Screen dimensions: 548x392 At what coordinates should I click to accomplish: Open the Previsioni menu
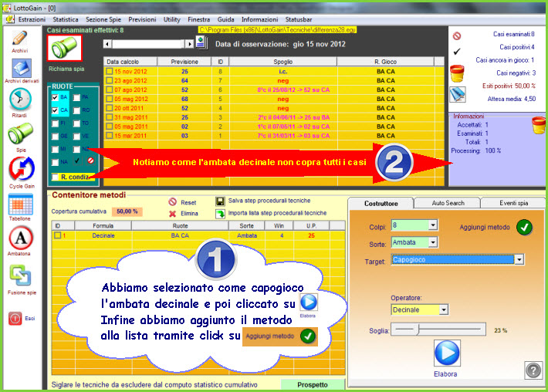pos(142,19)
